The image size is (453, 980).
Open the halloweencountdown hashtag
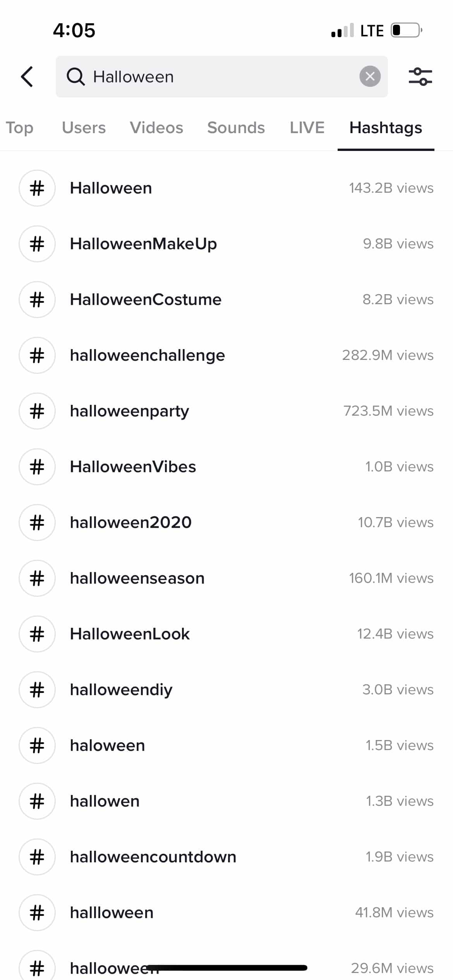153,857
